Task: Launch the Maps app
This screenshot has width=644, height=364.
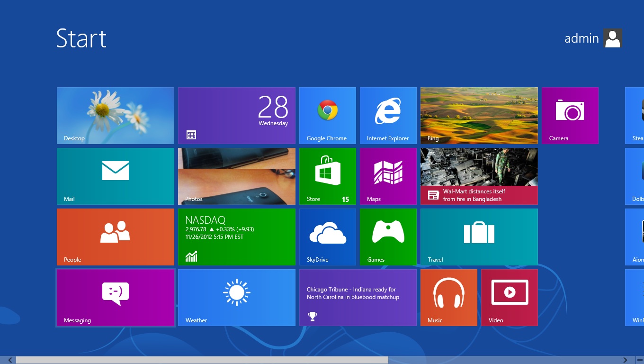Action: [x=388, y=176]
